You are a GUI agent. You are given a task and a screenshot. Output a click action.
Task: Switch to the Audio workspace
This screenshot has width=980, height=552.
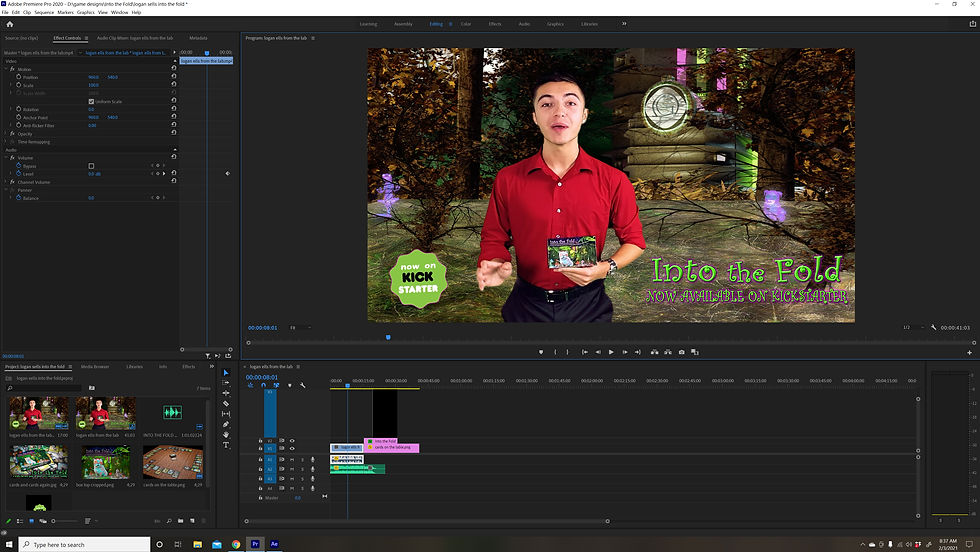coord(524,24)
